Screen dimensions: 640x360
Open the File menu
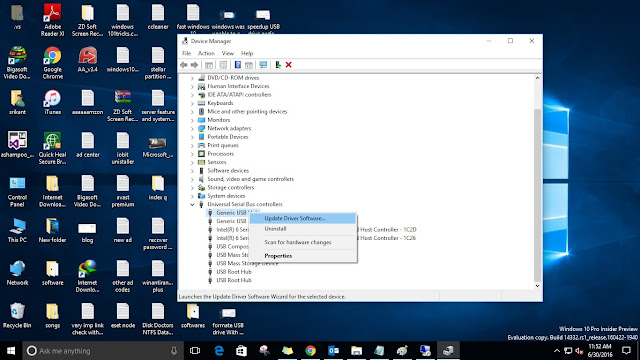(x=187, y=53)
